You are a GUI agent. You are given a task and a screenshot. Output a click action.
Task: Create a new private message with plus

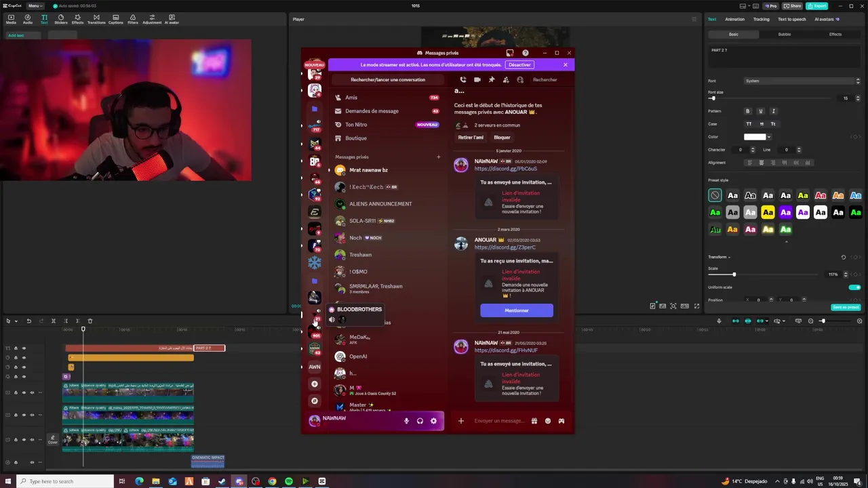point(438,157)
